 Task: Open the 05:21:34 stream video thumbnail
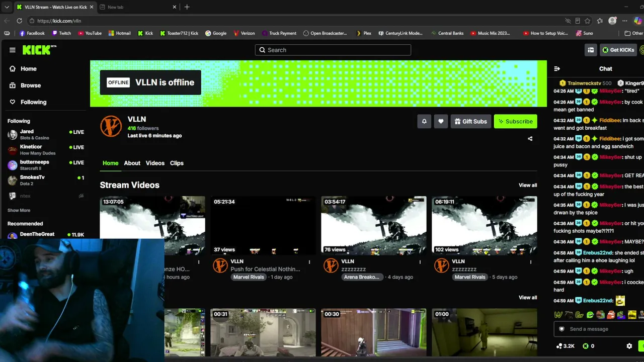(263, 226)
